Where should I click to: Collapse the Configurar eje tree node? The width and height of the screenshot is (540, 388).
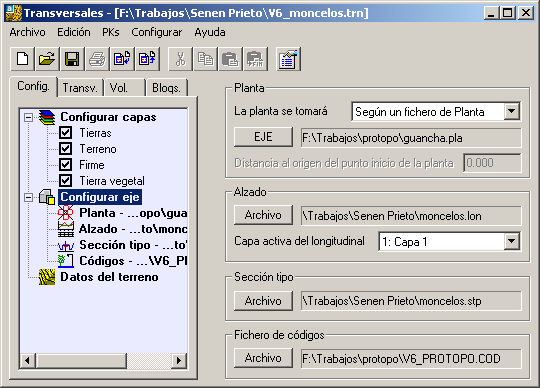(29, 197)
